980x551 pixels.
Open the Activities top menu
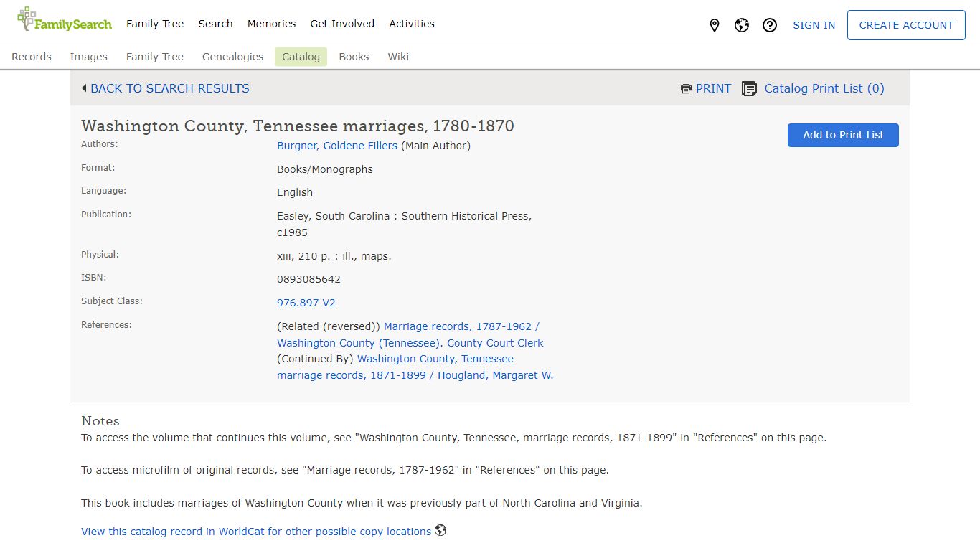[412, 24]
